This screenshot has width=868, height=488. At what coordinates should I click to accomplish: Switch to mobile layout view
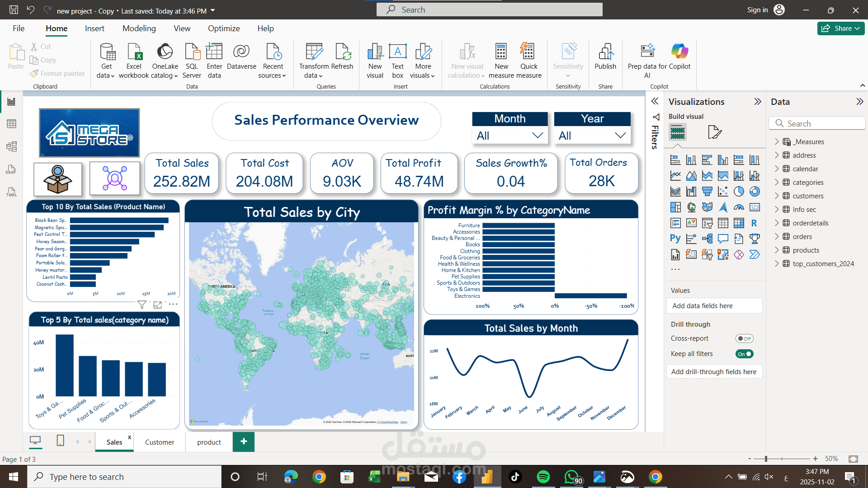(x=60, y=441)
